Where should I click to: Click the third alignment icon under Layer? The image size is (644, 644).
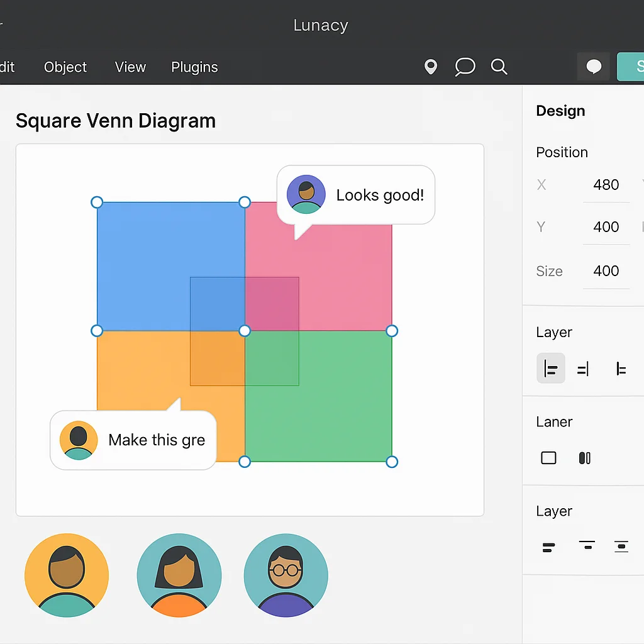click(621, 368)
